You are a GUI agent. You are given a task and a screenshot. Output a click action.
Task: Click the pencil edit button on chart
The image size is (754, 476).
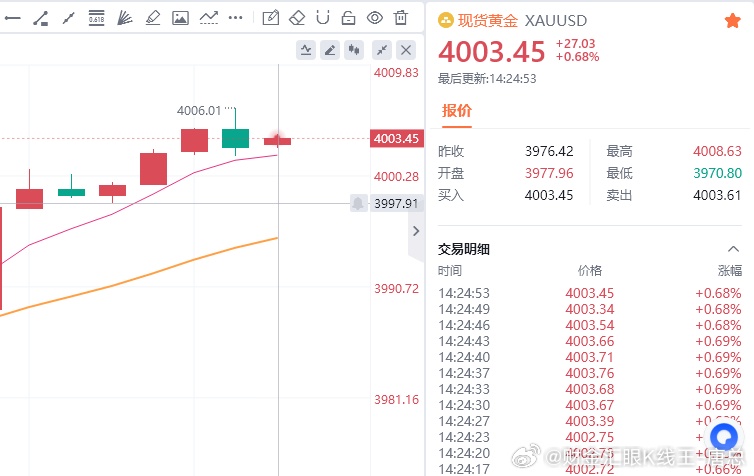click(x=330, y=50)
